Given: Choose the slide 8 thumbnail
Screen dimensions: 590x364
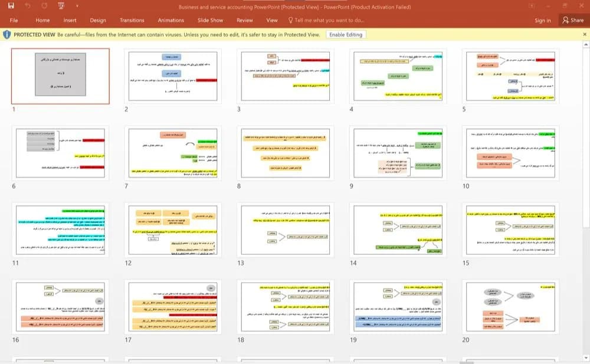Looking at the screenshot, I should click(x=285, y=153).
